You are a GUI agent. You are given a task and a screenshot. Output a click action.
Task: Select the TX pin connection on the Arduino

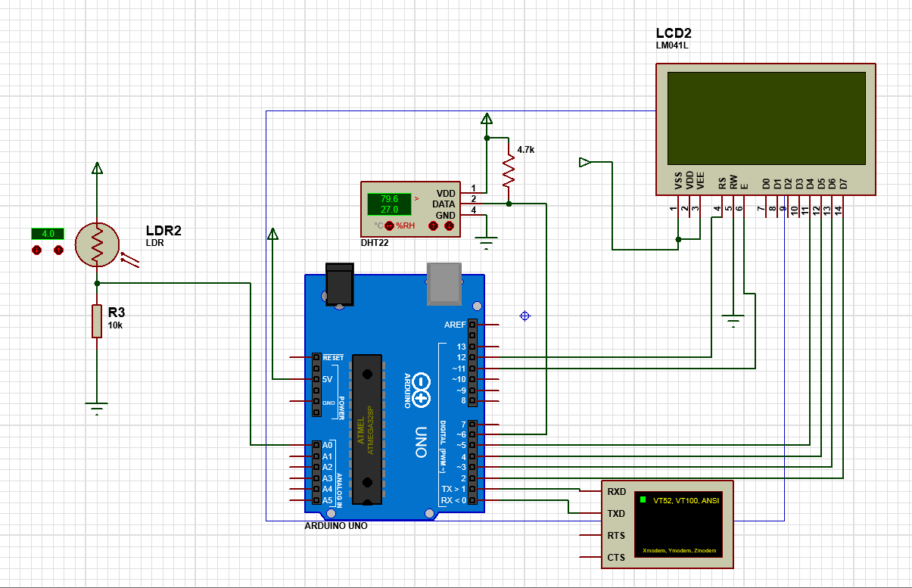point(472,490)
